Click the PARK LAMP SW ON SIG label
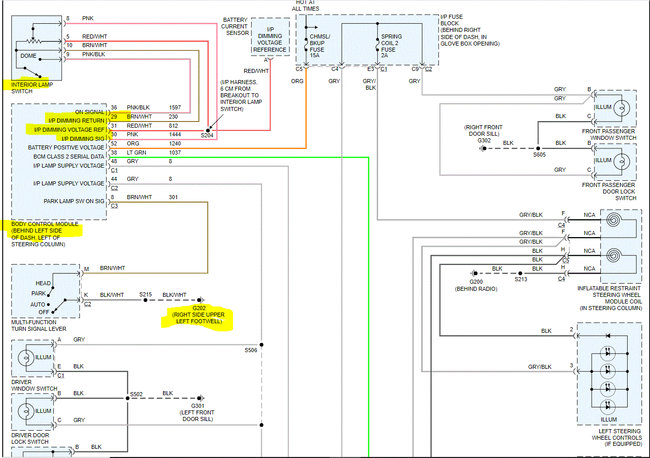 click(x=74, y=201)
